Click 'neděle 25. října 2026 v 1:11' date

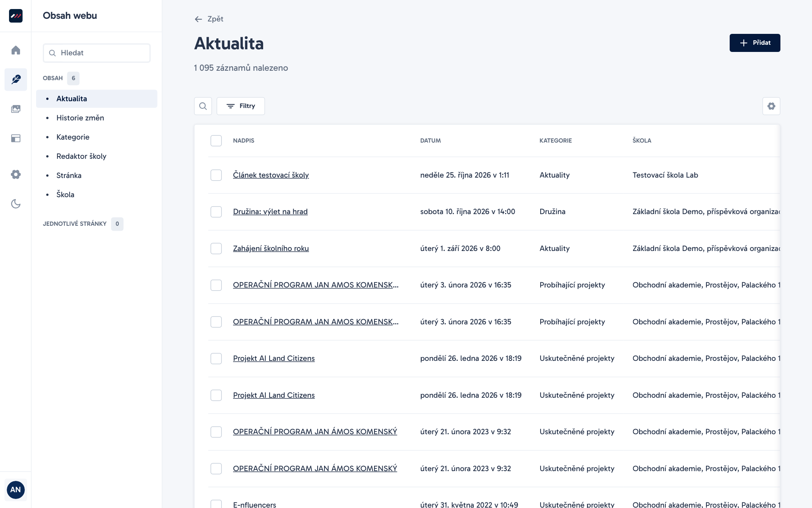pyautogui.click(x=465, y=175)
